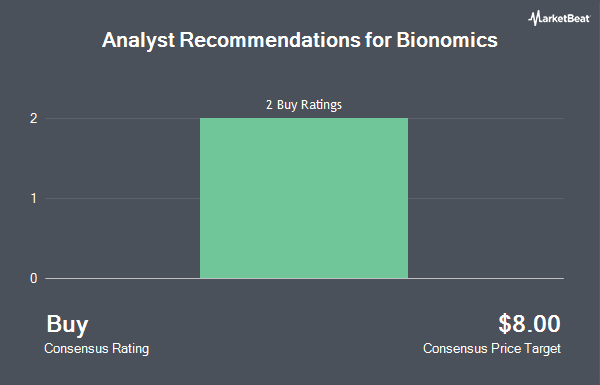Click the Consensus Rating caption
This screenshot has height=385, width=600.
96,349
